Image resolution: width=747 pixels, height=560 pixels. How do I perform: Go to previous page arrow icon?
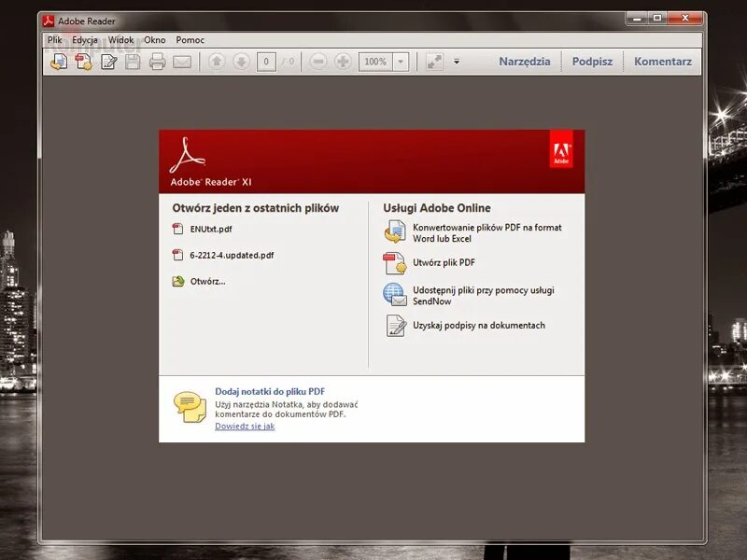point(217,62)
